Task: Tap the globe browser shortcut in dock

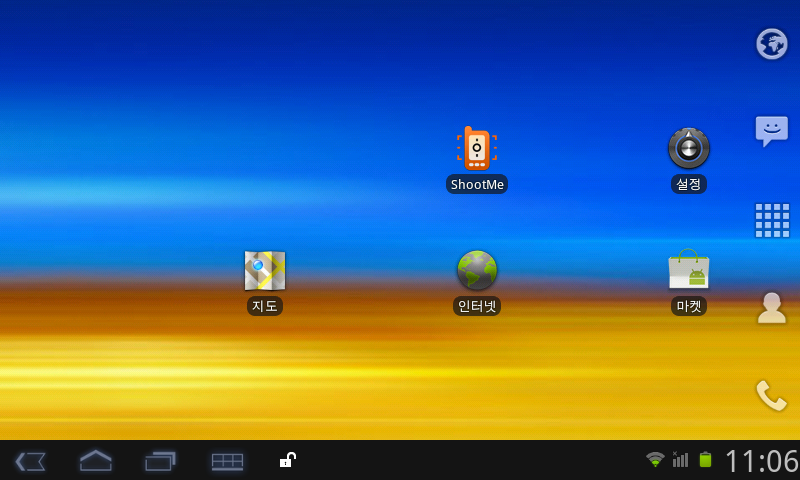Action: pos(771,44)
